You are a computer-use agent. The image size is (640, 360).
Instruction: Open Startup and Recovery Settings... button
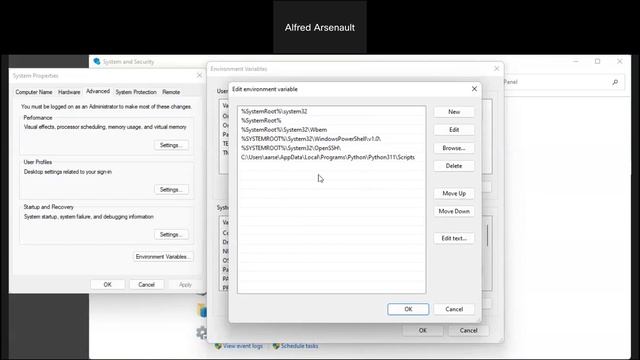pyautogui.click(x=171, y=235)
